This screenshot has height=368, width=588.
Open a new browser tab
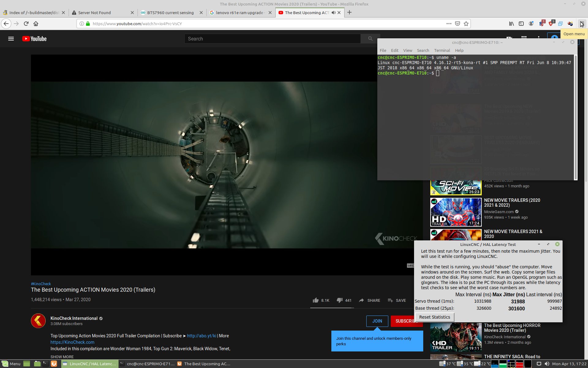[x=349, y=13]
